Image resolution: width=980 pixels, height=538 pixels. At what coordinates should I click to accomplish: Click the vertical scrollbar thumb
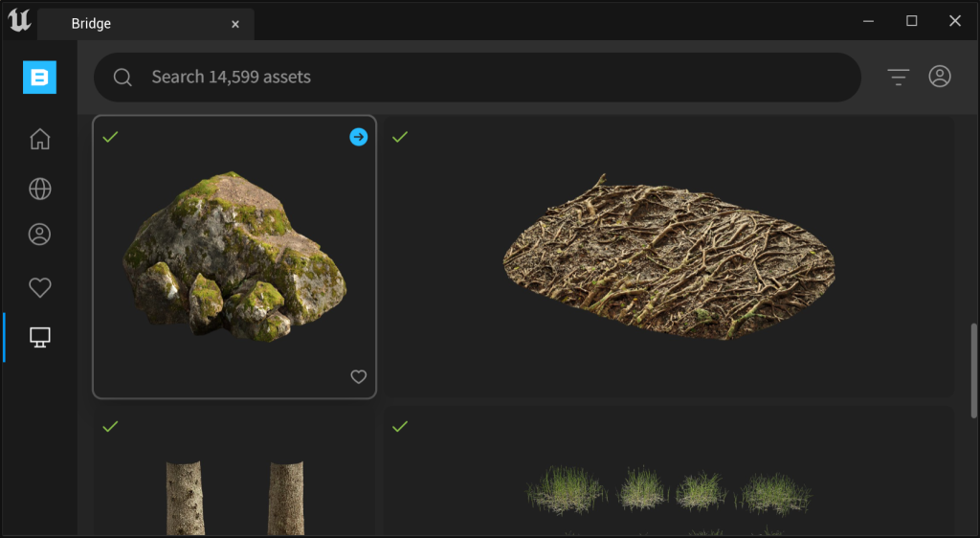point(973,370)
